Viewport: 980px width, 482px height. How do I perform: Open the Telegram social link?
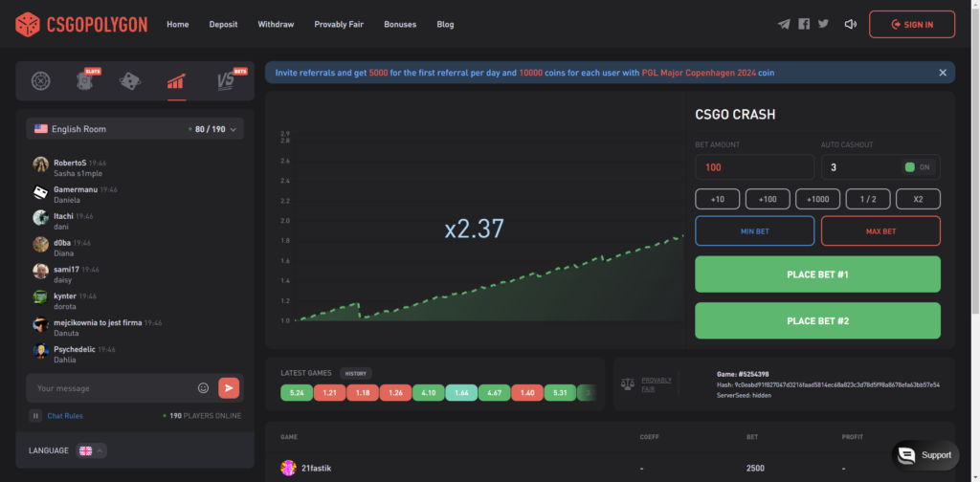(784, 24)
